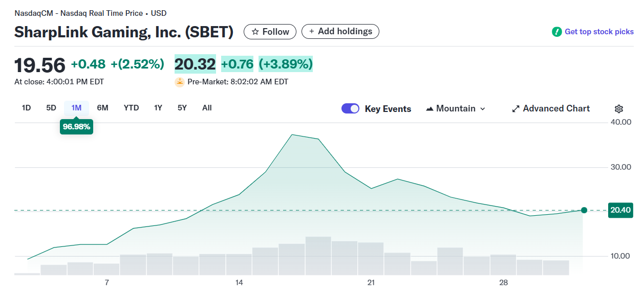Click the 30.00 y-axis label

pos(620,167)
